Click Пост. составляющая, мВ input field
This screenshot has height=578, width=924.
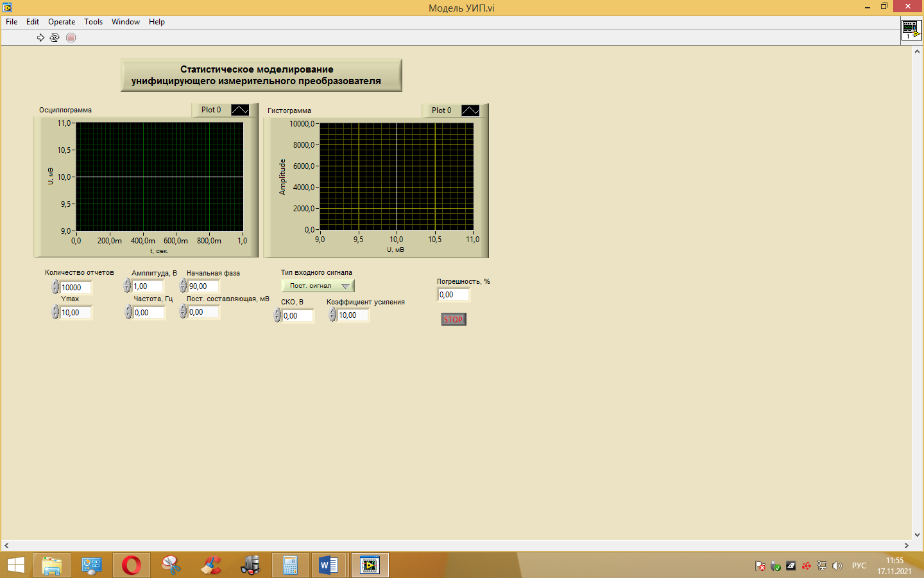point(203,311)
